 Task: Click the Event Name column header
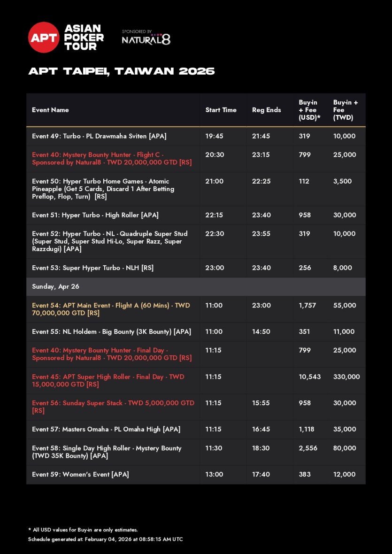(x=50, y=110)
